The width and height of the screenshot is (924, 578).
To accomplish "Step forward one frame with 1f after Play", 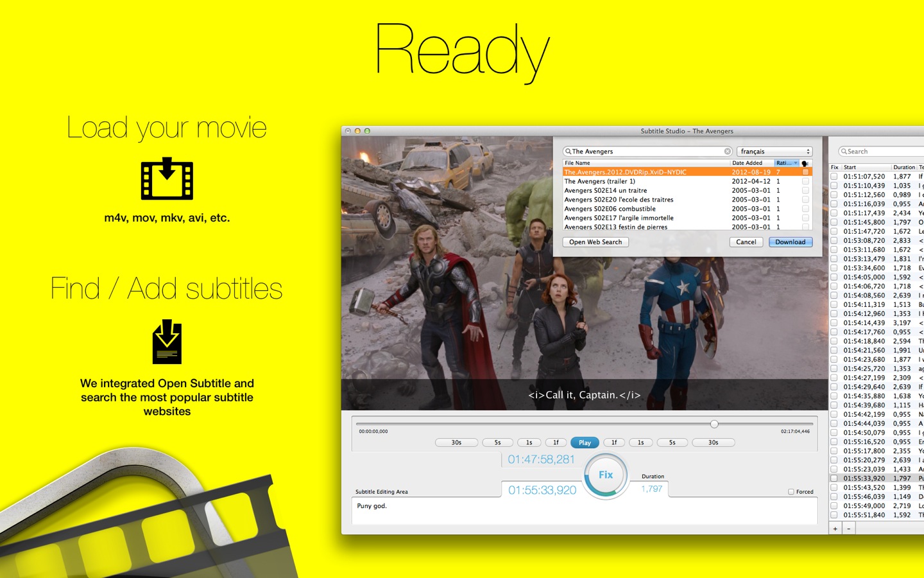I will click(614, 442).
